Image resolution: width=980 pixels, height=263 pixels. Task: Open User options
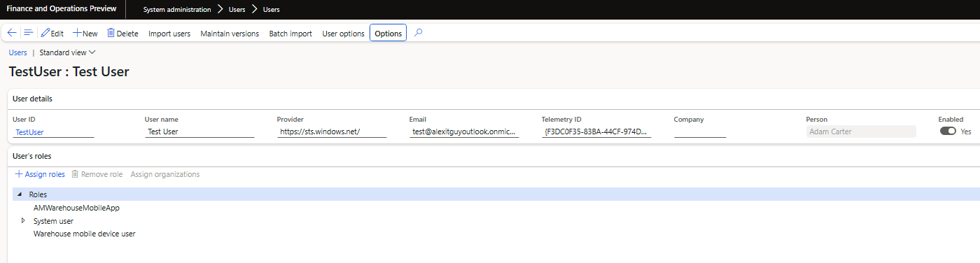tap(343, 33)
